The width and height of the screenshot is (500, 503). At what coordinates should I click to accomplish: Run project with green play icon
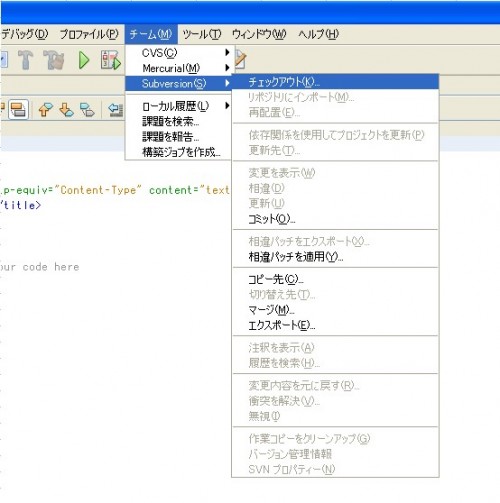pyautogui.click(x=84, y=60)
